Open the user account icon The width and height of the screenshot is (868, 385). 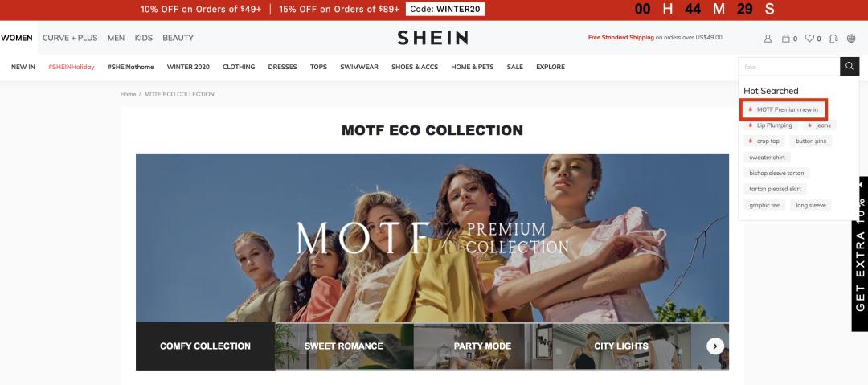pos(768,39)
